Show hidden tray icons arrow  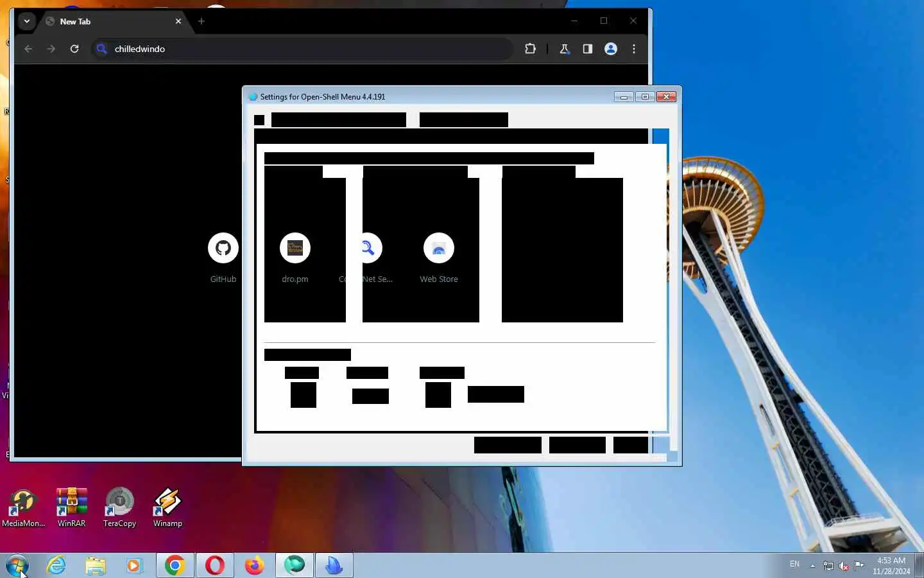pos(812,566)
